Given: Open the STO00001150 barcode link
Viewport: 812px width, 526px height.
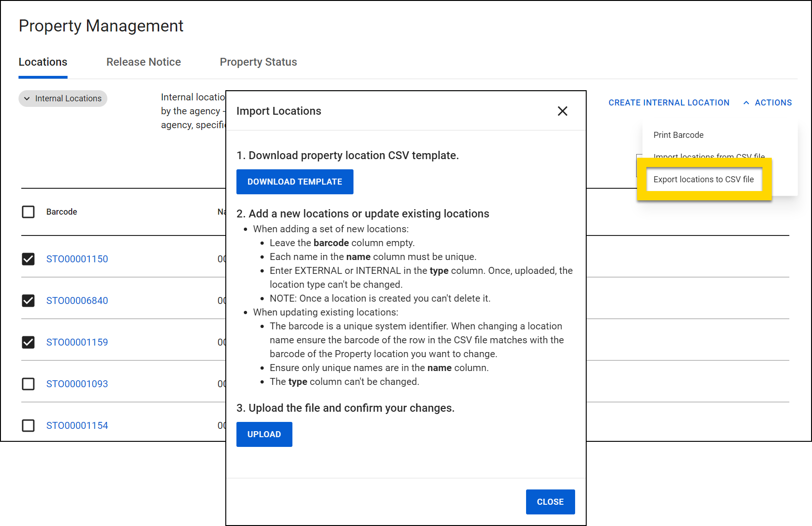Looking at the screenshot, I should [77, 259].
